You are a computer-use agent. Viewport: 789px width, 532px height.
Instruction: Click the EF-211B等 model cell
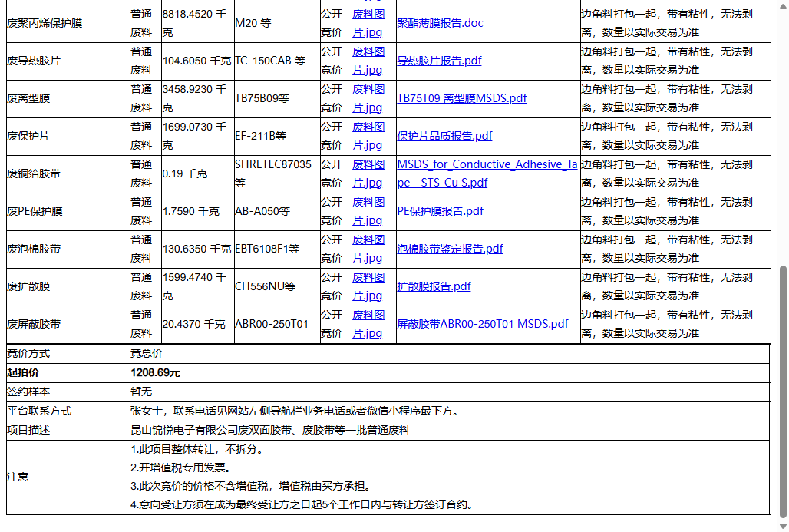[277, 136]
